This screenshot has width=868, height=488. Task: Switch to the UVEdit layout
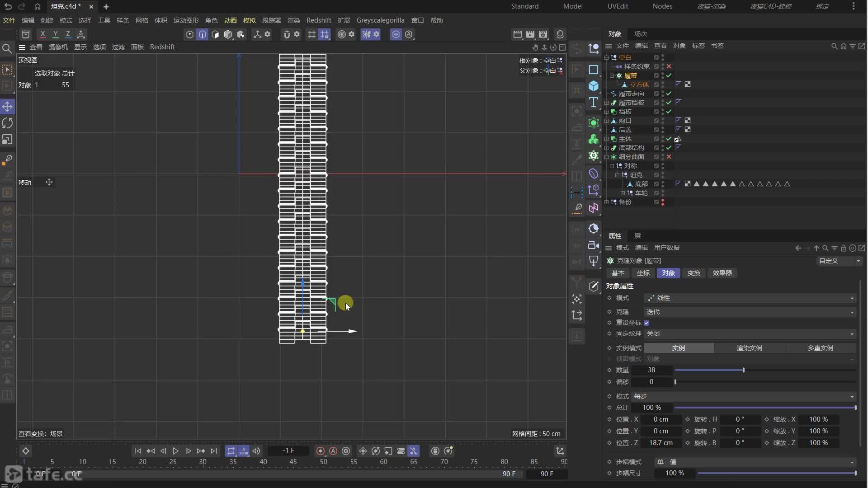618,6
